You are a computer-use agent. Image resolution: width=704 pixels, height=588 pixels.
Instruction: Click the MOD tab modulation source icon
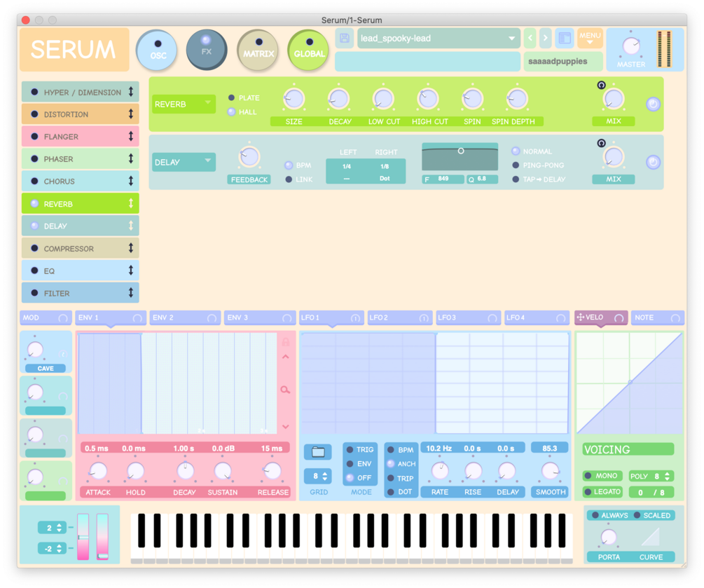coord(63,318)
